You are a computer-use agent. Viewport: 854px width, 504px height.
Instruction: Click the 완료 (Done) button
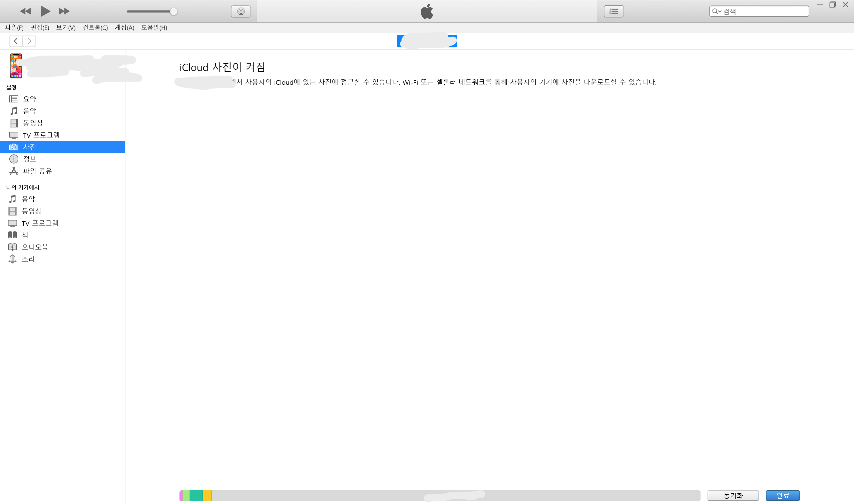782,495
